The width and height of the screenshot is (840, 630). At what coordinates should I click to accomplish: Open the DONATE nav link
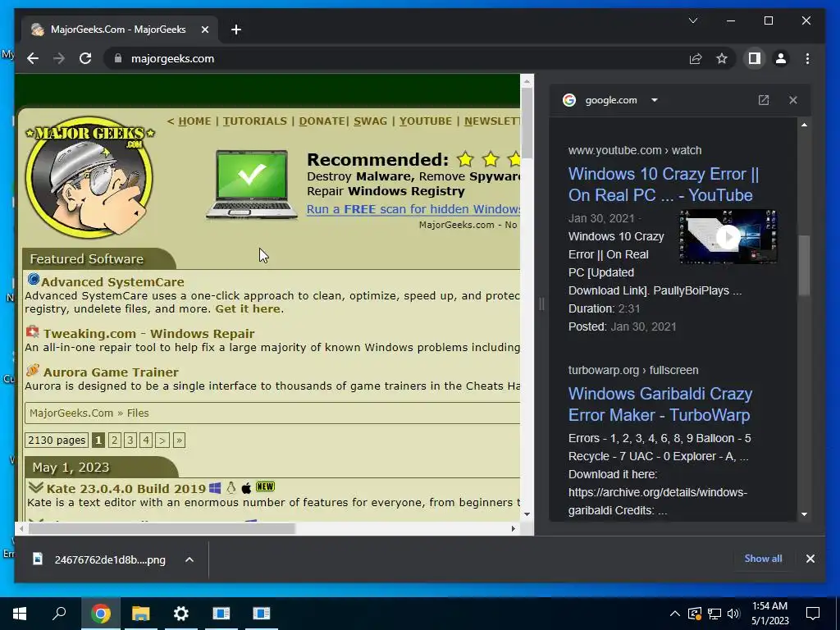[x=322, y=121]
